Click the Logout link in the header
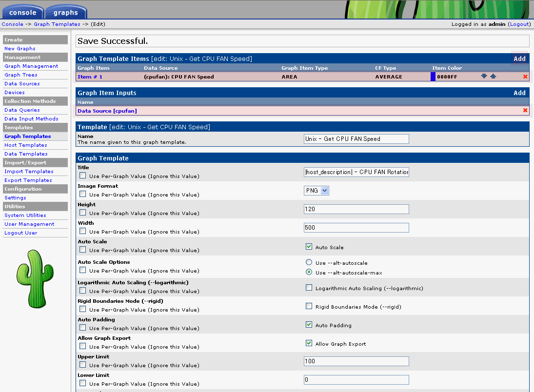Screen dimensions: 534x392 pyautogui.click(x=519, y=24)
